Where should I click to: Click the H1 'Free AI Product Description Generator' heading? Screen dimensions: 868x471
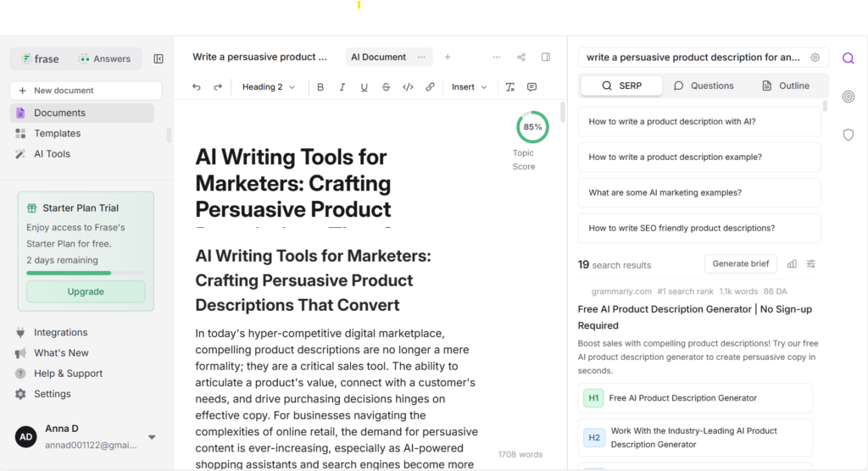695,398
